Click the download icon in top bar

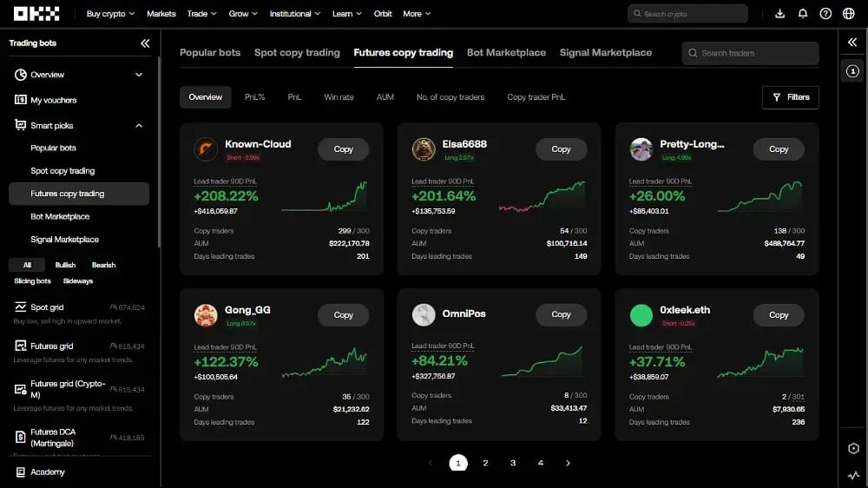click(x=779, y=13)
